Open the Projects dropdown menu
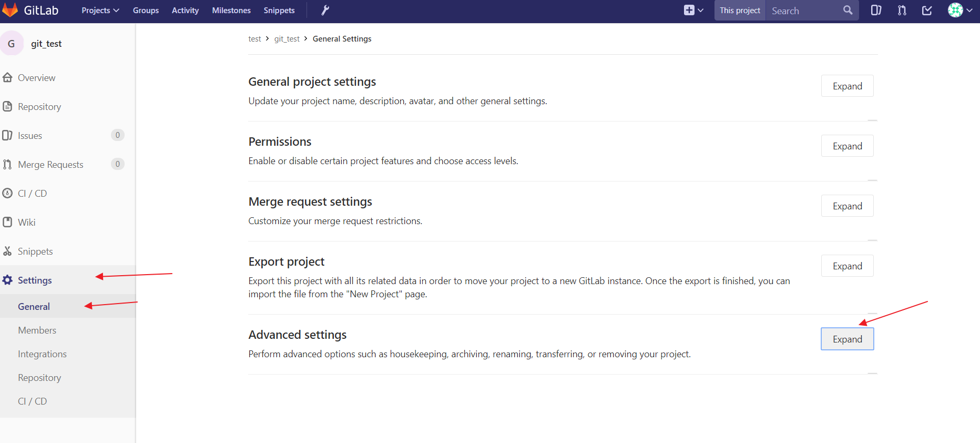 coord(100,11)
